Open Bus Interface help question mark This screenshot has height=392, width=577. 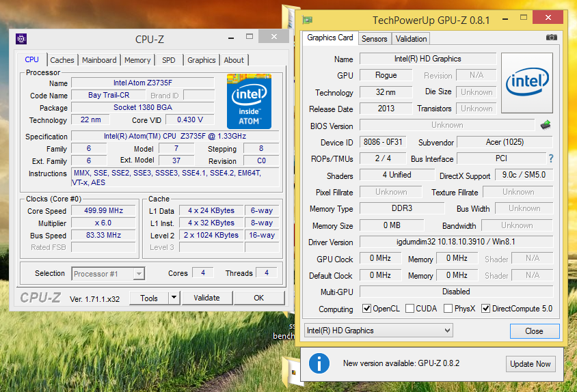point(551,158)
